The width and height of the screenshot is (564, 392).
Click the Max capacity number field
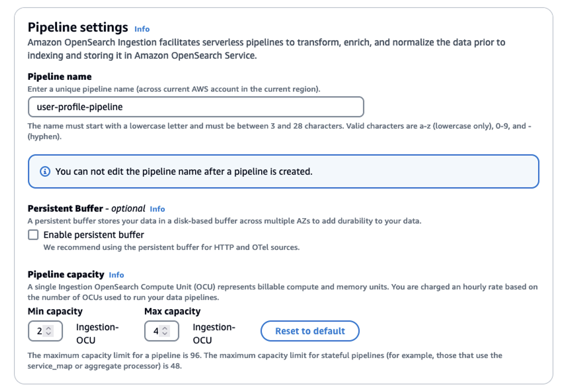[156, 331]
